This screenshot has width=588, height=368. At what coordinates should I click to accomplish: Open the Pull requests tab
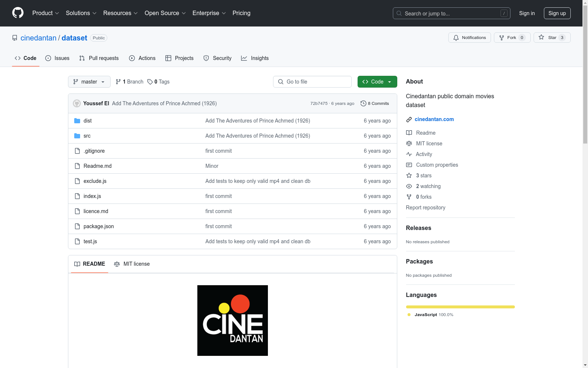coord(99,58)
